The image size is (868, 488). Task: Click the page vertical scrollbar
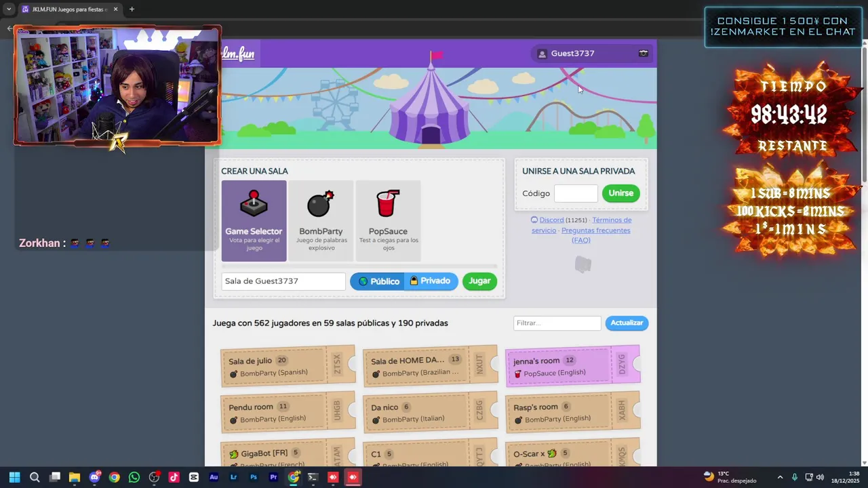[x=864, y=115]
